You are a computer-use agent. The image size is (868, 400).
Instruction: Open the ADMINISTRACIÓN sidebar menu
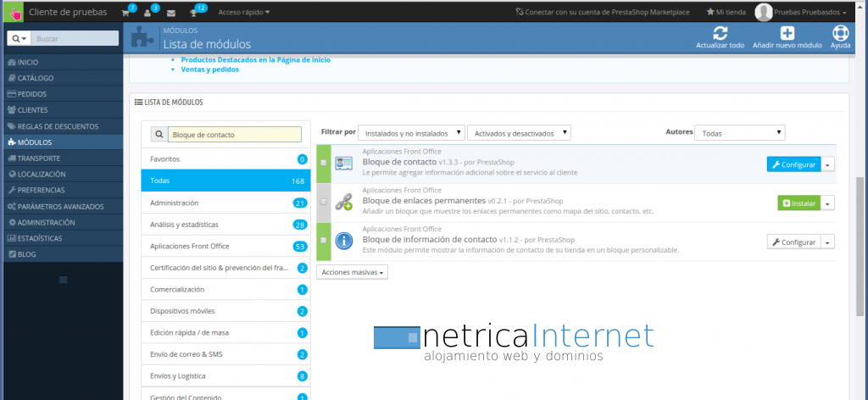click(x=63, y=222)
